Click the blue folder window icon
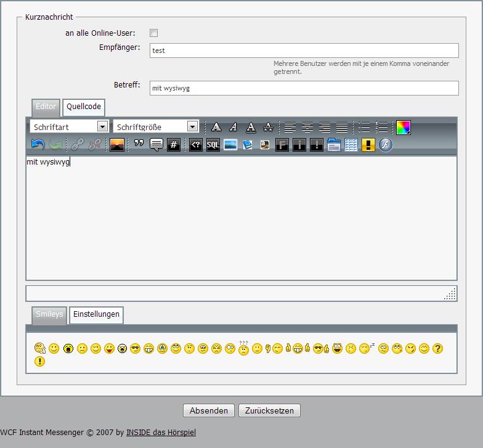The width and height of the screenshot is (483, 448). [x=334, y=144]
